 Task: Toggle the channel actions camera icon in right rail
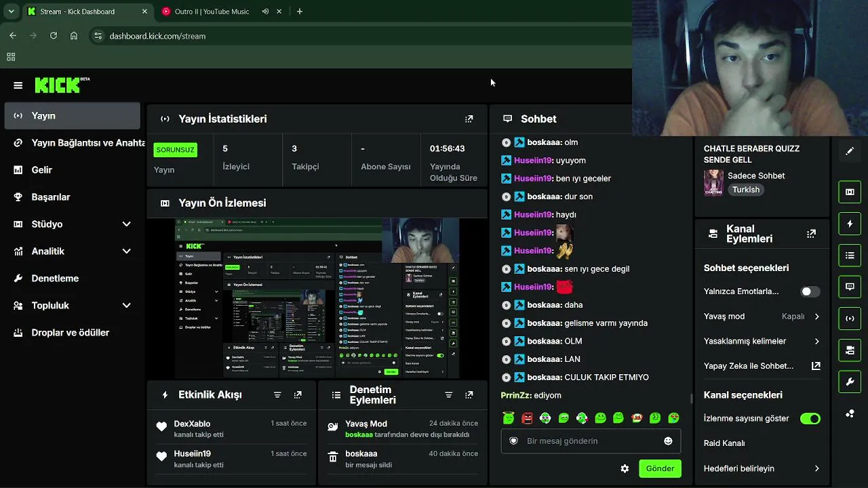coord(850,350)
